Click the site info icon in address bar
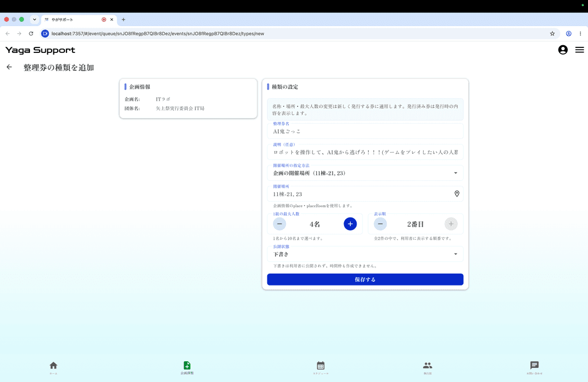 tap(45, 33)
